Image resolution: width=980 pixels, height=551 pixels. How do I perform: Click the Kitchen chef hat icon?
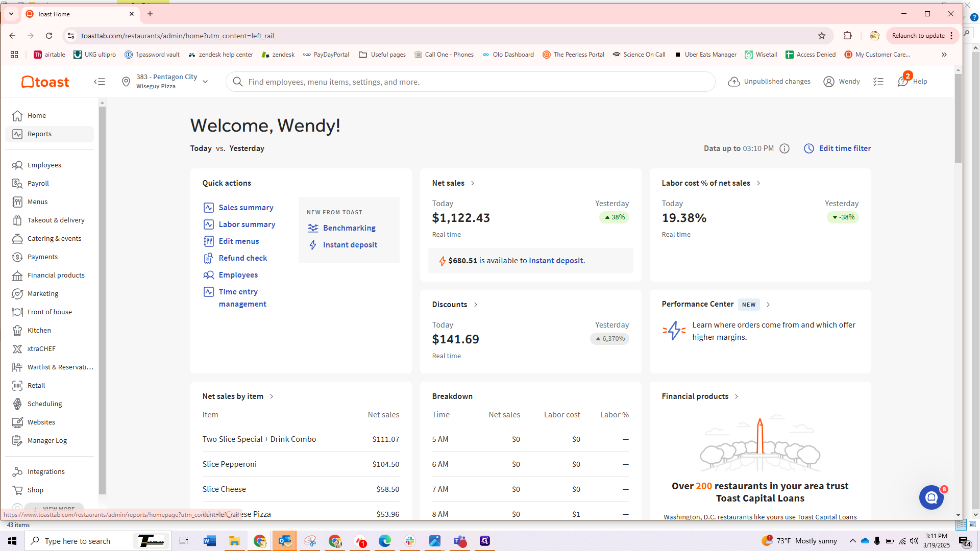(17, 331)
